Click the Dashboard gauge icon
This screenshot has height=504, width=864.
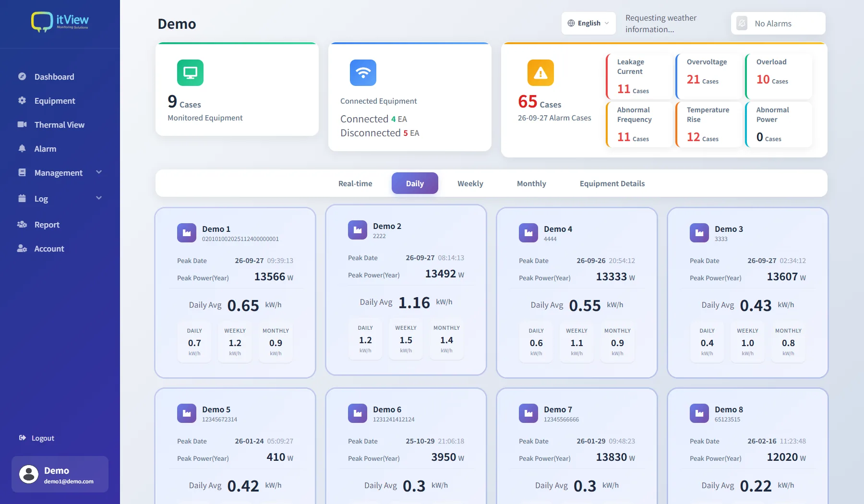tap(22, 76)
